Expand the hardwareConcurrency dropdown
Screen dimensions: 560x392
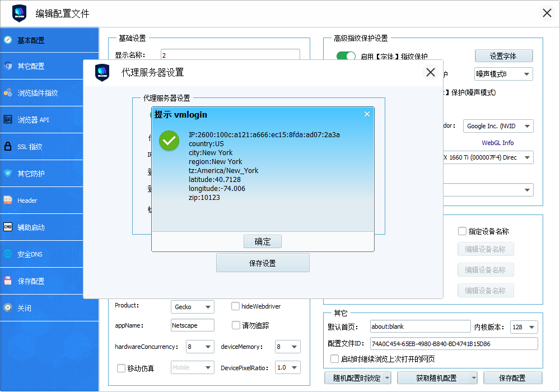[200, 347]
